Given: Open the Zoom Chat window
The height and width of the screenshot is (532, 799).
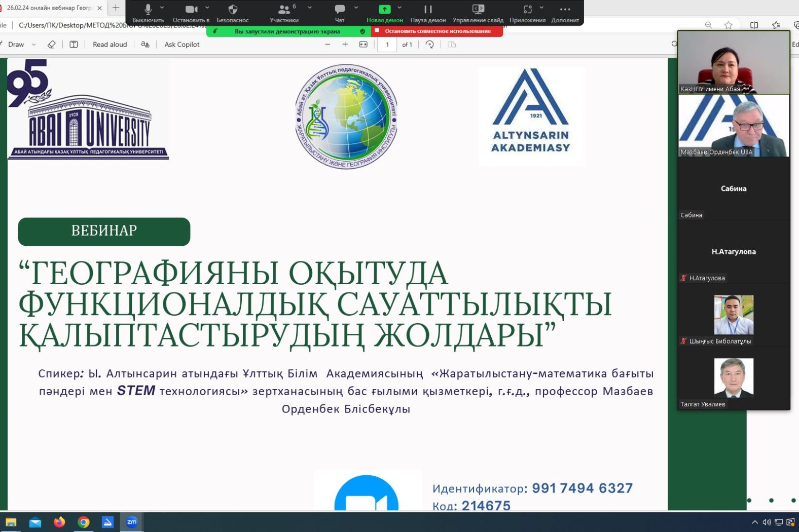Looking at the screenshot, I should [340, 10].
